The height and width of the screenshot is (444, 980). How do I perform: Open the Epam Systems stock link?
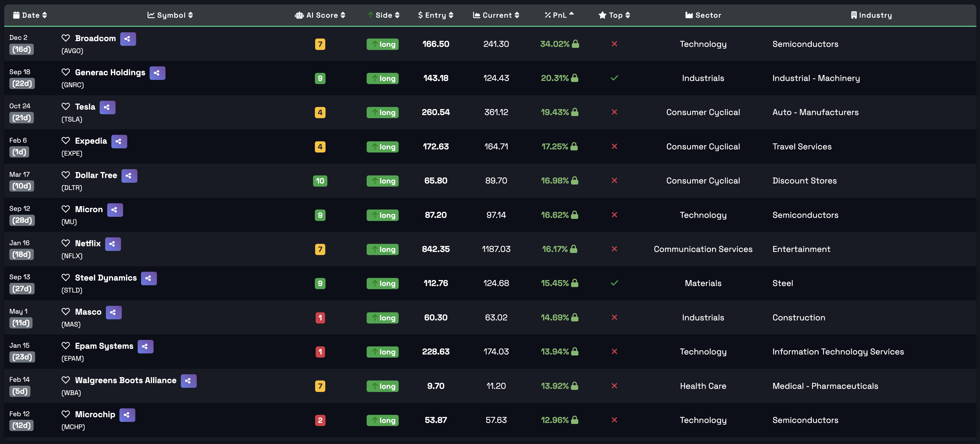click(x=104, y=346)
